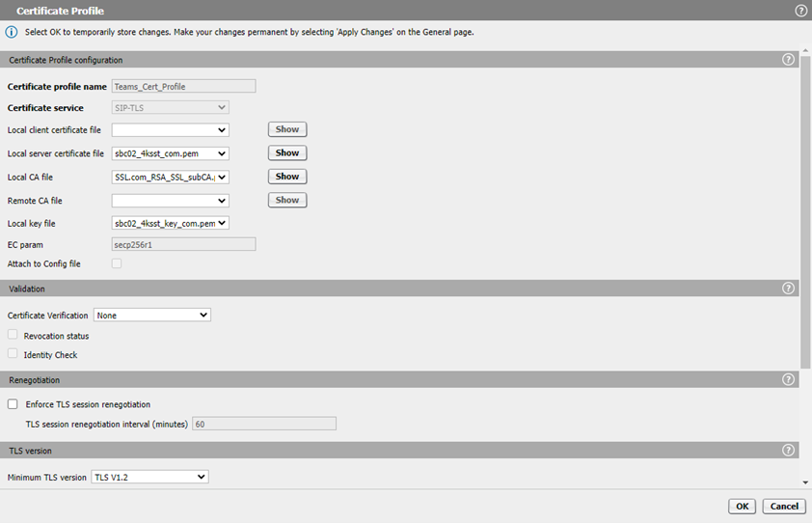Viewport: 812px width, 523px height.
Task: Show the local server certificate file
Action: (x=287, y=152)
